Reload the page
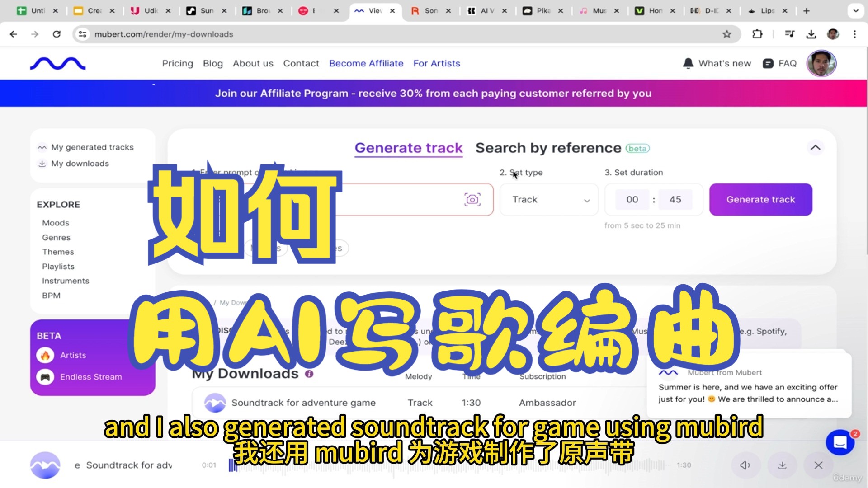 tap(57, 34)
